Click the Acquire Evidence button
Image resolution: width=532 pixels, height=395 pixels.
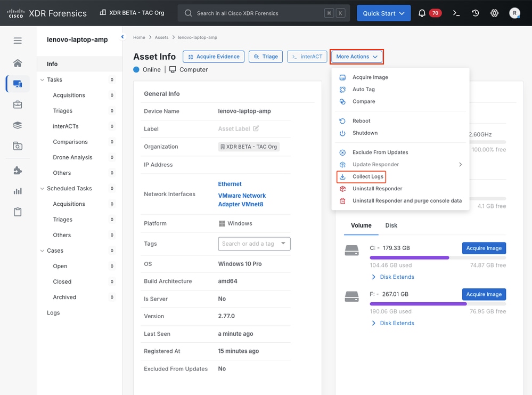pyautogui.click(x=213, y=57)
